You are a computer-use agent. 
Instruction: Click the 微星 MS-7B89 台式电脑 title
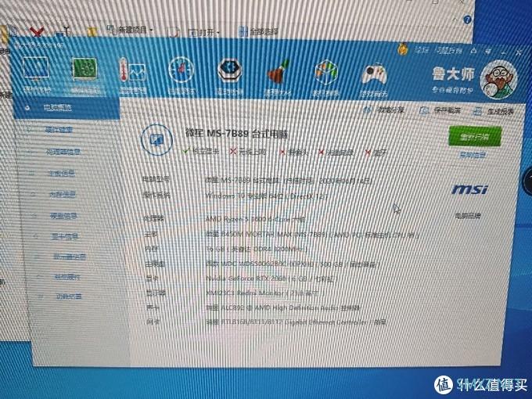pyautogui.click(x=237, y=133)
